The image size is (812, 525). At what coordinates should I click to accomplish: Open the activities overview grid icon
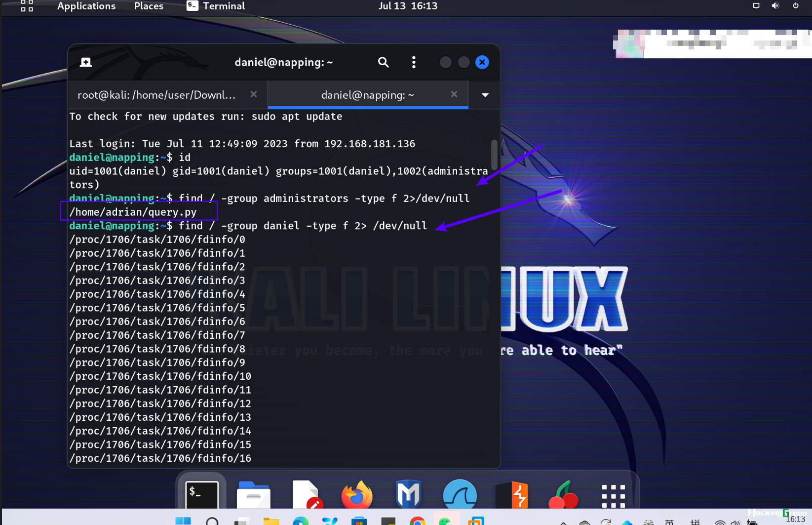pyautogui.click(x=27, y=6)
